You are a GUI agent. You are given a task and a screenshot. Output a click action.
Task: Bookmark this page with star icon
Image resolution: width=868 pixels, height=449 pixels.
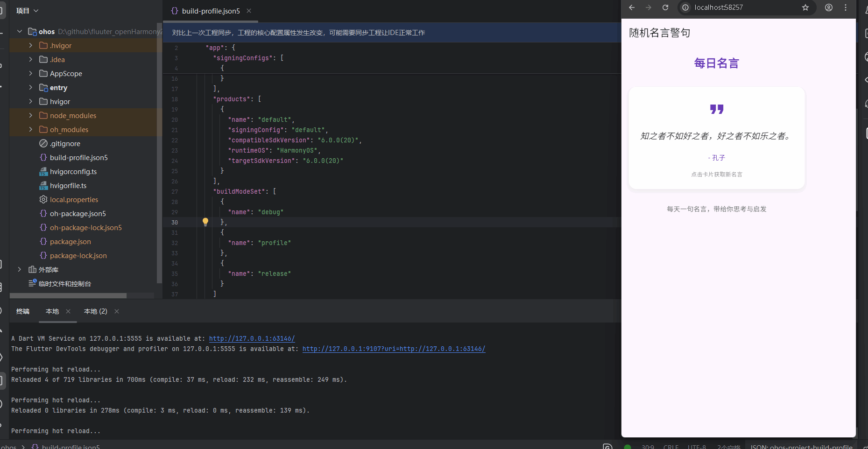805,7
